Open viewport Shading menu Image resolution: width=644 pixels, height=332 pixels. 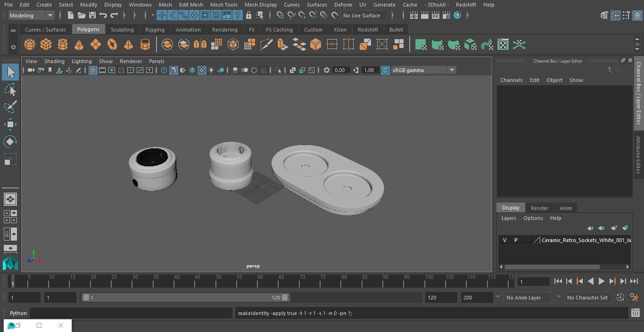(x=54, y=61)
